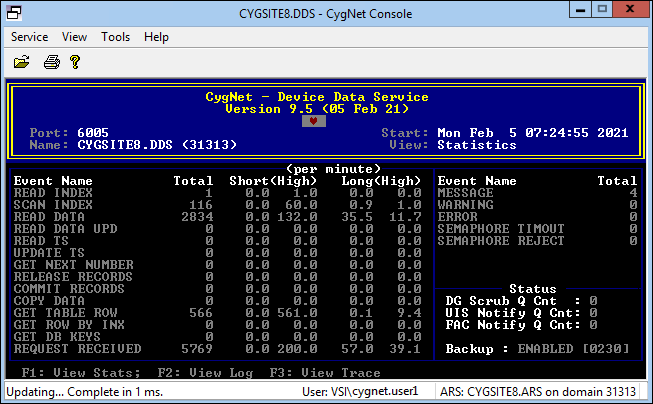
Task: Select the READ DATA UPD event name
Action: pos(65,229)
